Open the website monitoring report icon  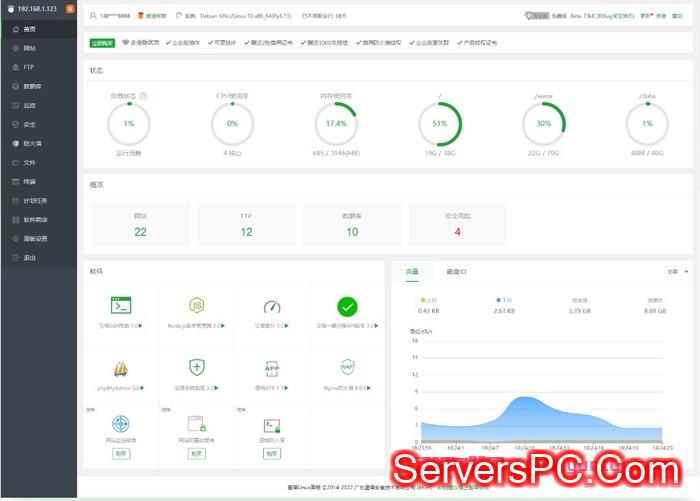click(121, 424)
